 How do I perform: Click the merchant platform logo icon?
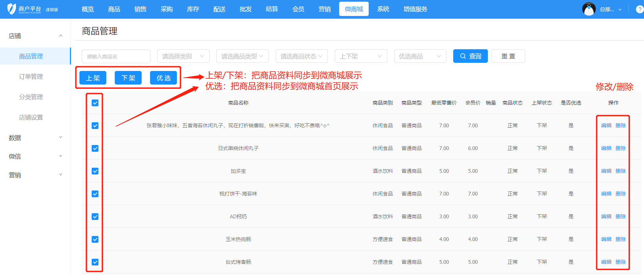point(12,9)
